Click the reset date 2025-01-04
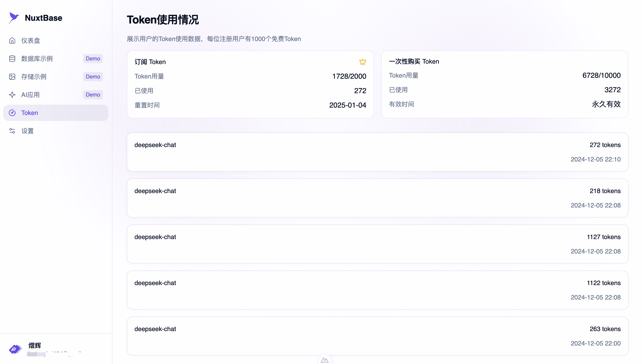Image resolution: width=642 pixels, height=364 pixels. coord(348,105)
